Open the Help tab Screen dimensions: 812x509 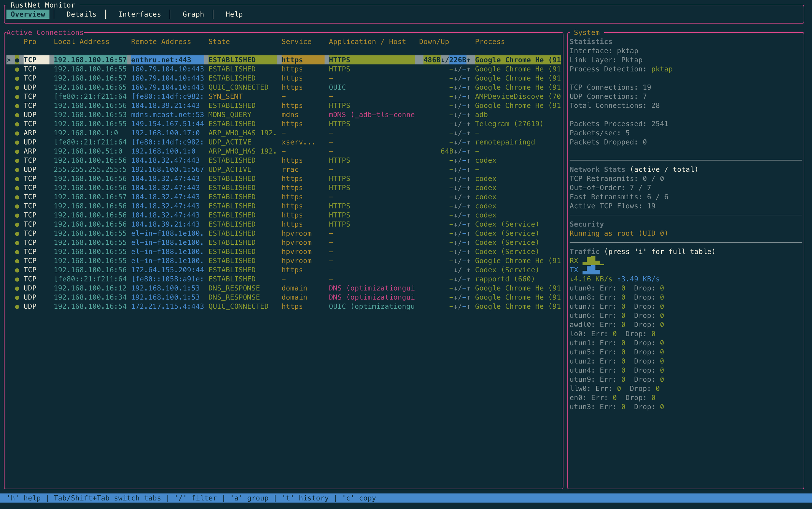234,14
